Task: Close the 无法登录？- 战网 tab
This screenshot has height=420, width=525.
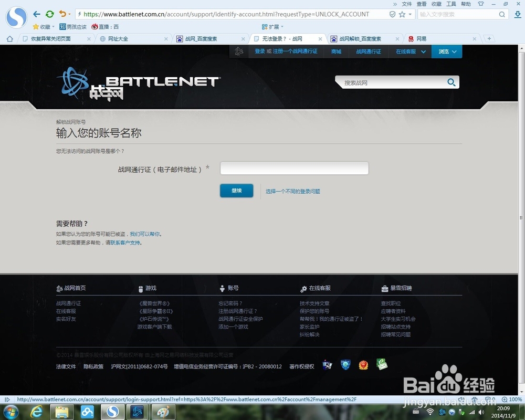Action: pos(320,39)
